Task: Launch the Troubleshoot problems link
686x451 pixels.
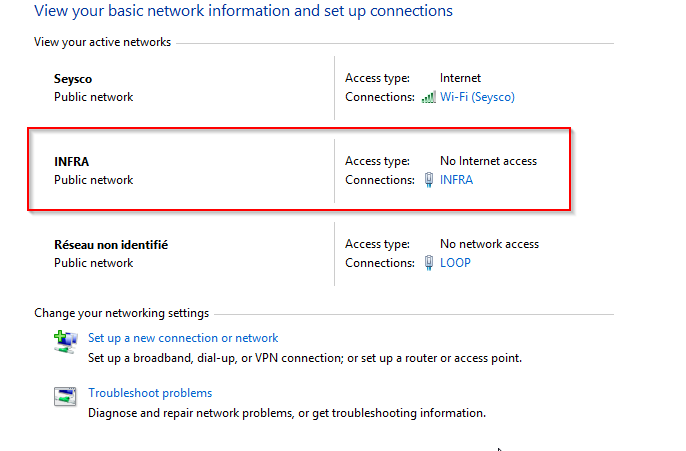Action: [x=150, y=393]
